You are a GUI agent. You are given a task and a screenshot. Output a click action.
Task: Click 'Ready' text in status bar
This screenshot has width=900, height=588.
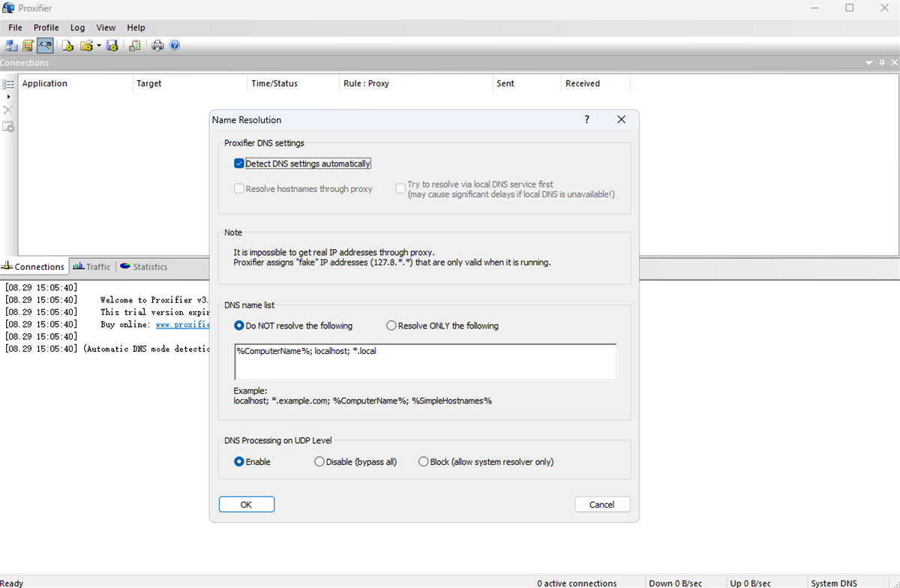click(x=12, y=583)
